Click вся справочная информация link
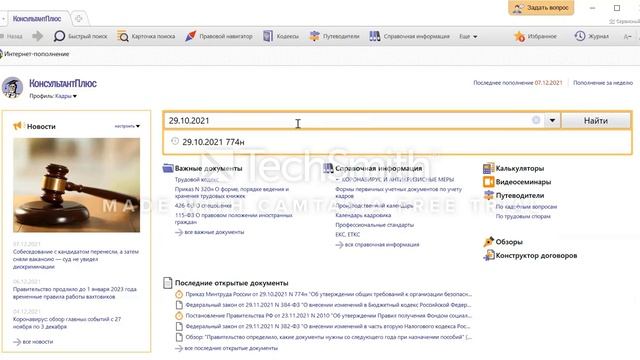Screen dimensions: 640x360 (378, 244)
